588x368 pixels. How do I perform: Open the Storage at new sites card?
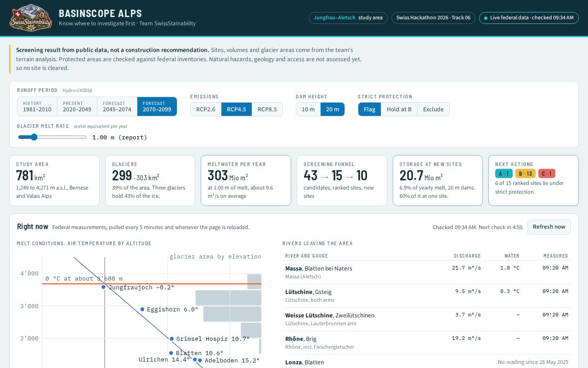click(x=438, y=180)
